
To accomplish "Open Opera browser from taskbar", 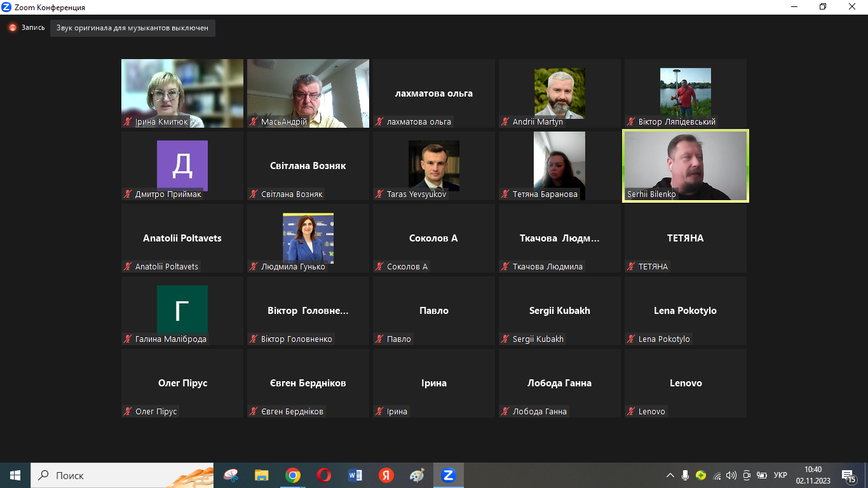I will tap(324, 475).
